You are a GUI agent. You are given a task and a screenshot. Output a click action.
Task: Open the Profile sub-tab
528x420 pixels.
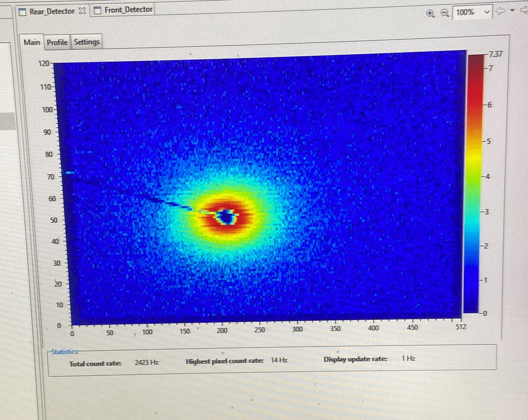tap(57, 42)
